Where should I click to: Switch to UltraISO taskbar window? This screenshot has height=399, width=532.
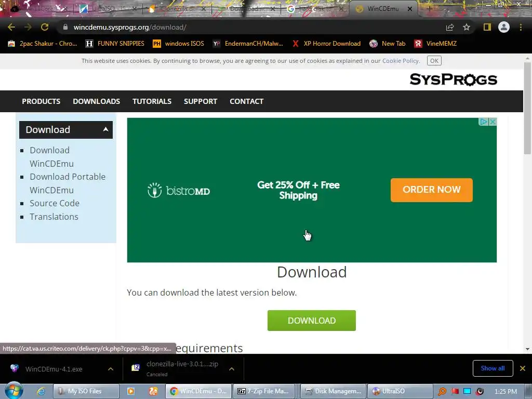[400, 391]
